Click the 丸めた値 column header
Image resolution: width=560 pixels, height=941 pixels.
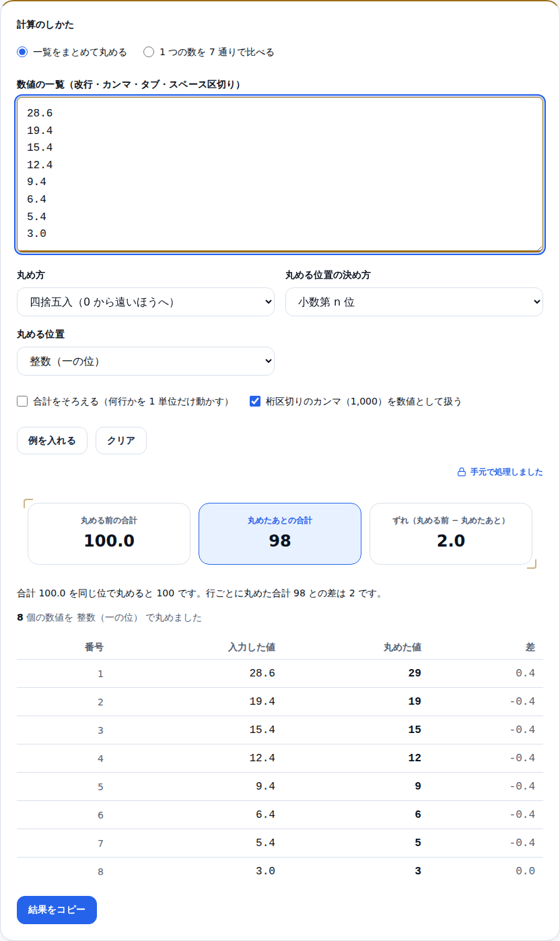point(403,648)
